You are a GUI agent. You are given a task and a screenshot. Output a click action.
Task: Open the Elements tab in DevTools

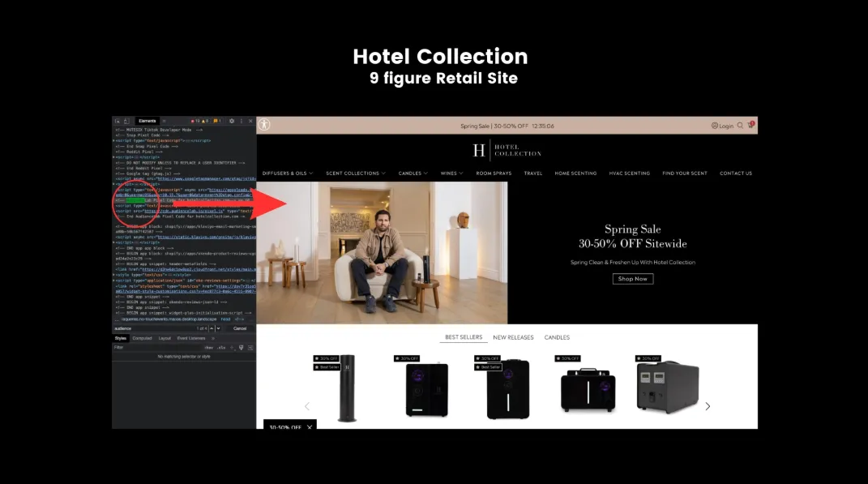click(148, 121)
